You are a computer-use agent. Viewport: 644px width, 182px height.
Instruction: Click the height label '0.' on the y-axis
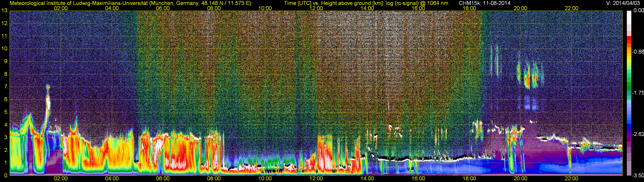click(6, 176)
